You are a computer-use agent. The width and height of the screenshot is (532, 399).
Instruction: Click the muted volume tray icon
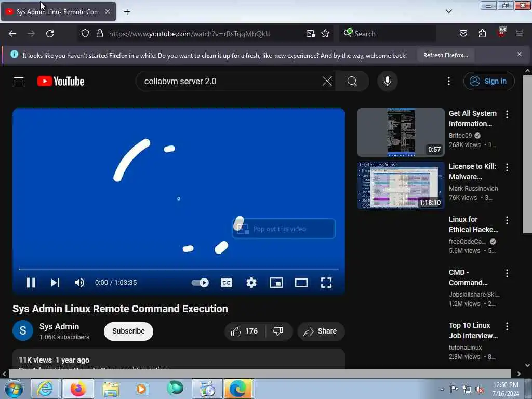480,389
